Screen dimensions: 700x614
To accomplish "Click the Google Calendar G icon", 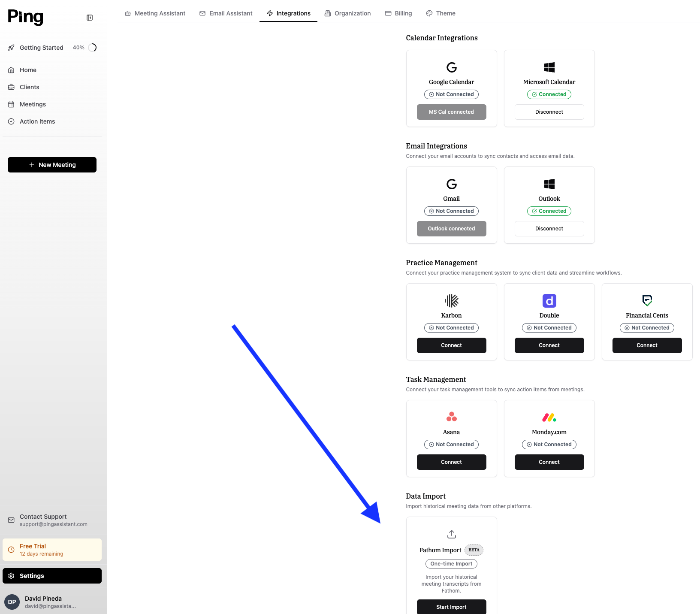I will click(x=451, y=67).
